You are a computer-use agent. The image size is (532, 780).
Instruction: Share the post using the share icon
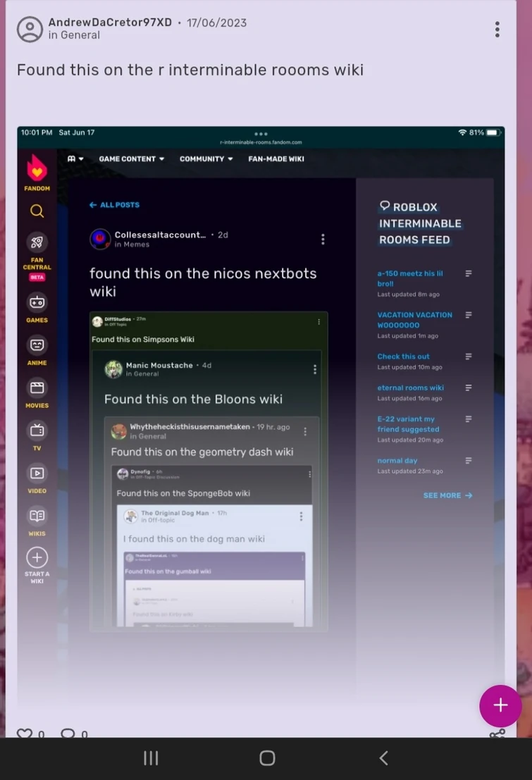(497, 733)
